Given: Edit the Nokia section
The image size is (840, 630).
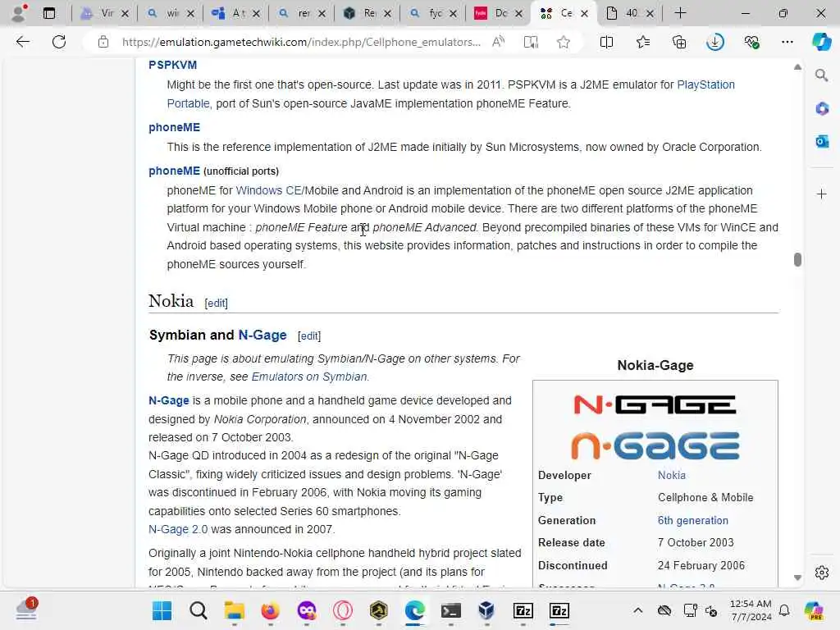Looking at the screenshot, I should tap(216, 304).
